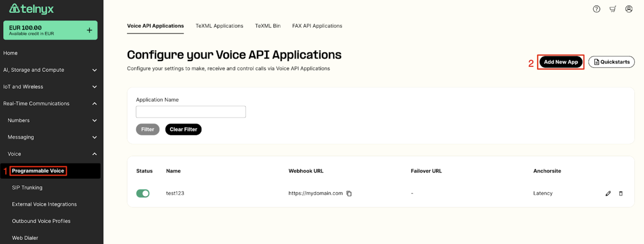The width and height of the screenshot is (644, 244).
Task: Open the Quickstarts panel
Action: pos(611,62)
